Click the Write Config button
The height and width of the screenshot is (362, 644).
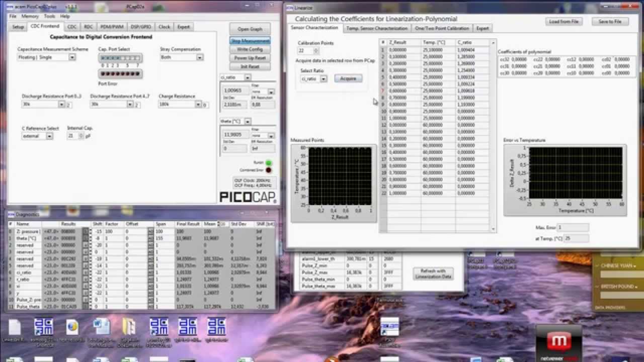(x=250, y=49)
